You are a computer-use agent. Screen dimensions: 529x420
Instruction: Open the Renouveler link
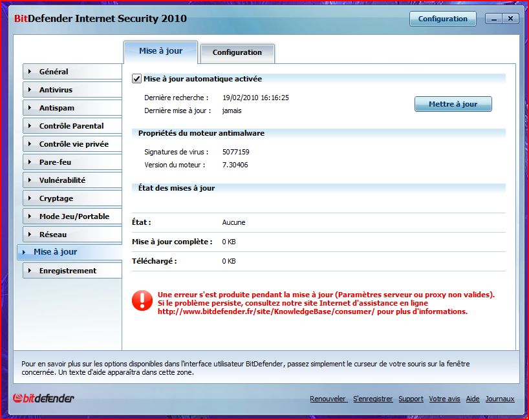pos(329,399)
